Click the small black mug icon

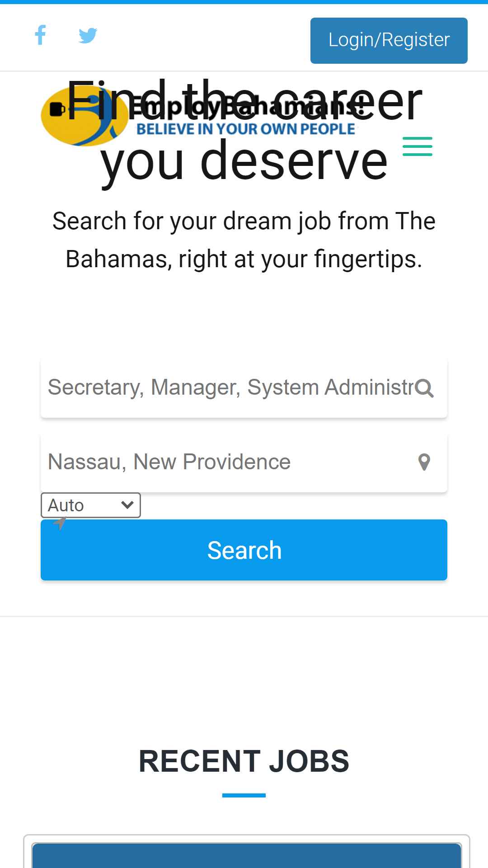pos(57,109)
